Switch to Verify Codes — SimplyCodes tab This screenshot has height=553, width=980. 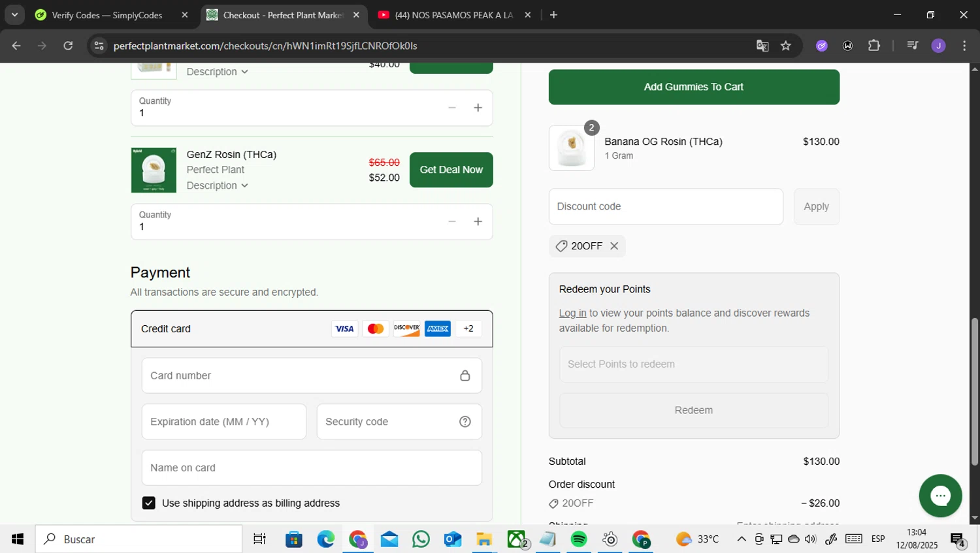[107, 15]
